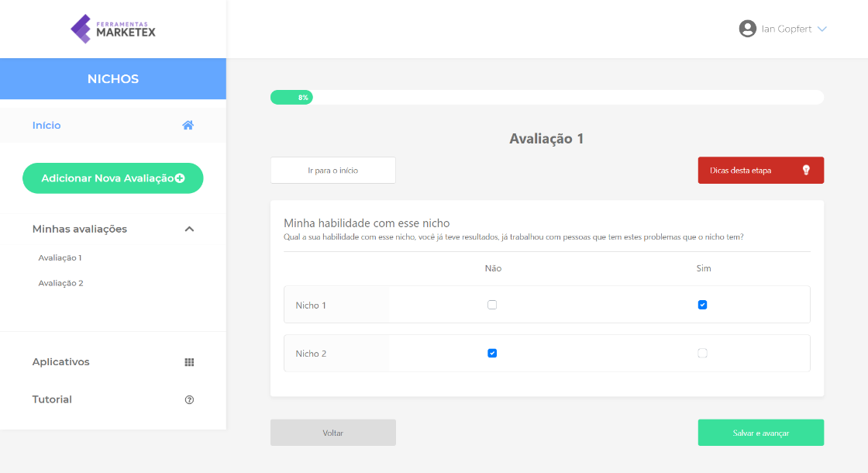Viewport: 868px width, 473px height.
Task: Uncheck the Não box for Nicho 2
Action: 492,353
